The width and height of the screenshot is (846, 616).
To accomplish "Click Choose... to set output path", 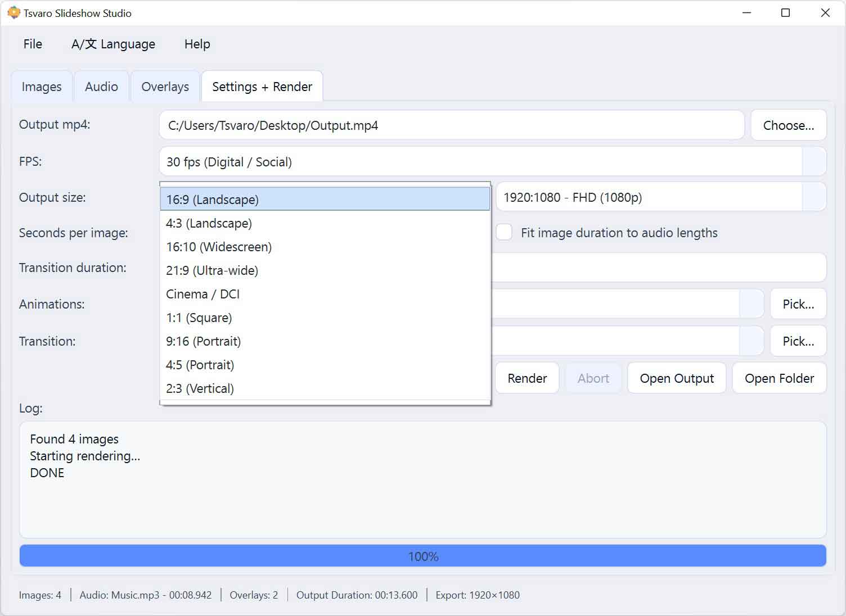I will pyautogui.click(x=789, y=125).
